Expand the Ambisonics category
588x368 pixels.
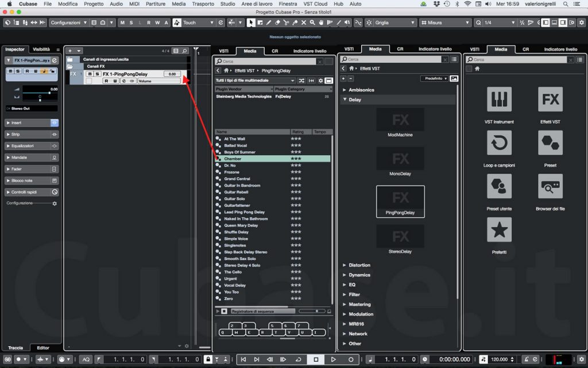345,90
